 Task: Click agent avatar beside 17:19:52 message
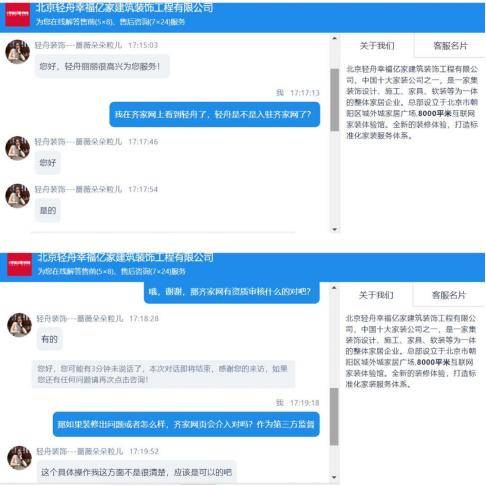point(19,458)
